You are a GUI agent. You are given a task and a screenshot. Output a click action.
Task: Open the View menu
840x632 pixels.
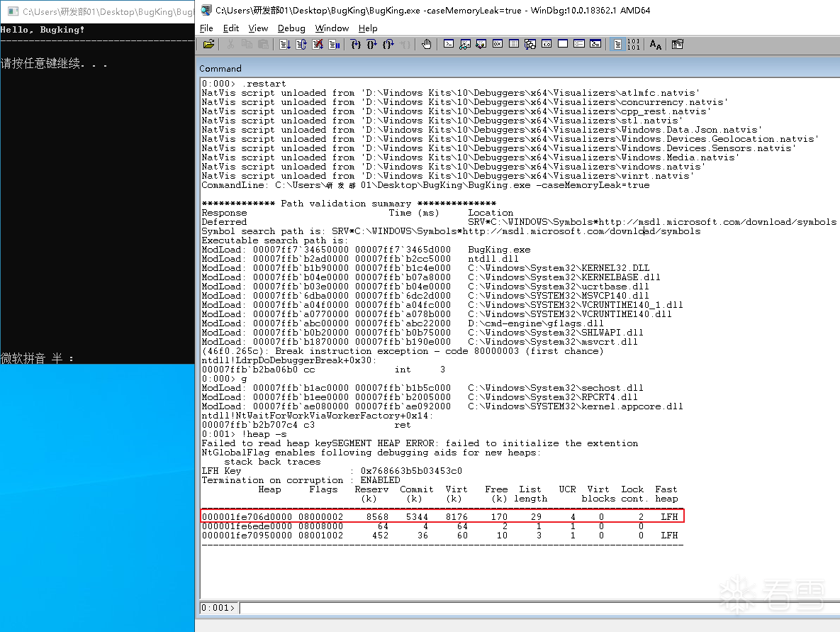click(x=258, y=28)
